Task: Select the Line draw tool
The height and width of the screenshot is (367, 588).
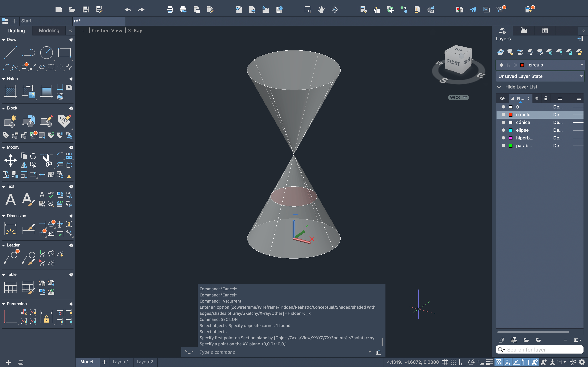Action: pyautogui.click(x=10, y=52)
